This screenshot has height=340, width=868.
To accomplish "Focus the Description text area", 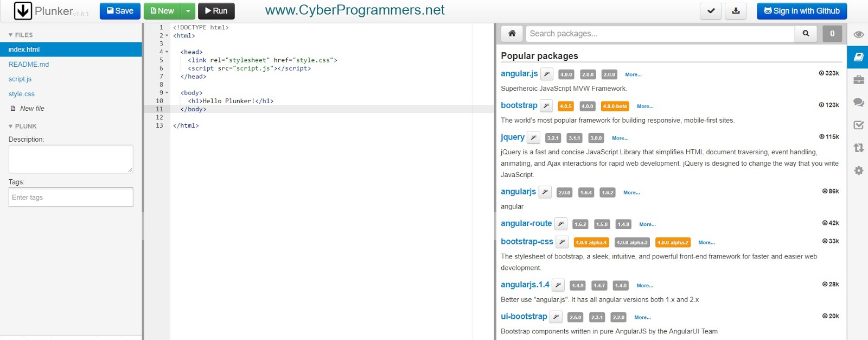I will coord(71,159).
